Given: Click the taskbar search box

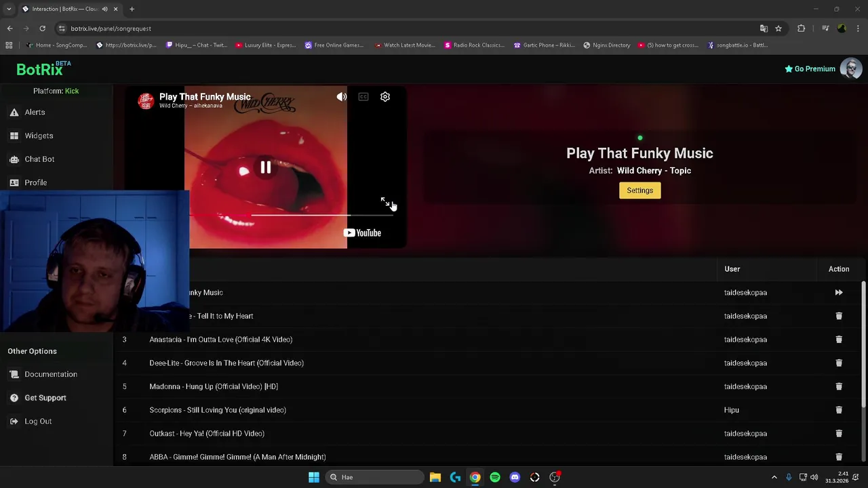Looking at the screenshot, I should tap(374, 477).
